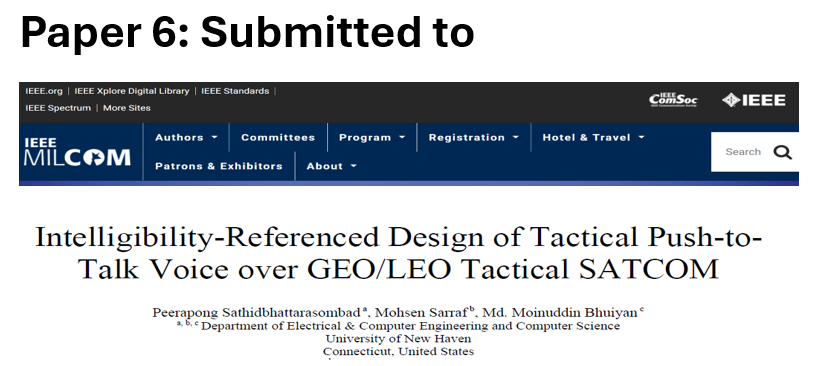Image resolution: width=818 pixels, height=366 pixels.
Task: Expand the Authors dropdown menu
Action: (186, 138)
